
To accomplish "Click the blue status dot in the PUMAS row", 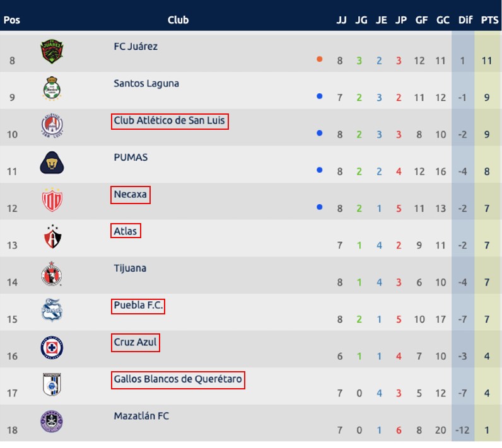I will coord(319,170).
